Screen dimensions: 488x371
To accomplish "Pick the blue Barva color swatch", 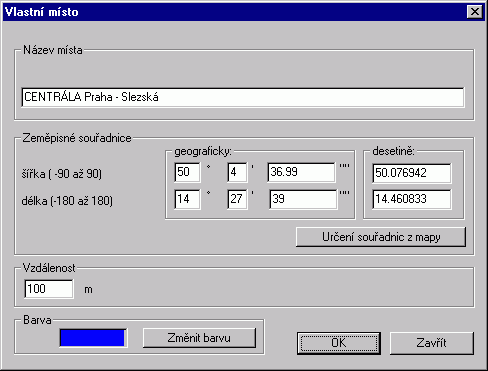I will [93, 338].
